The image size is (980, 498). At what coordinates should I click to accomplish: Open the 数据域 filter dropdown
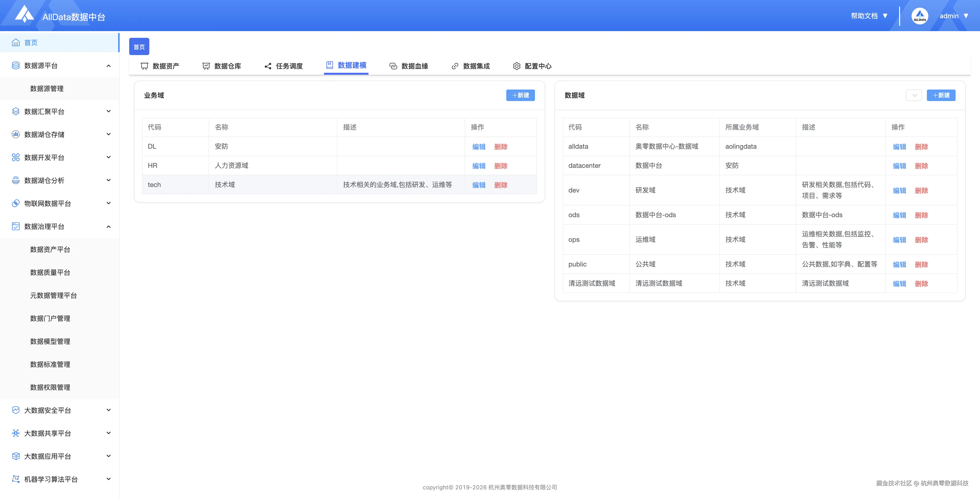[x=914, y=95]
